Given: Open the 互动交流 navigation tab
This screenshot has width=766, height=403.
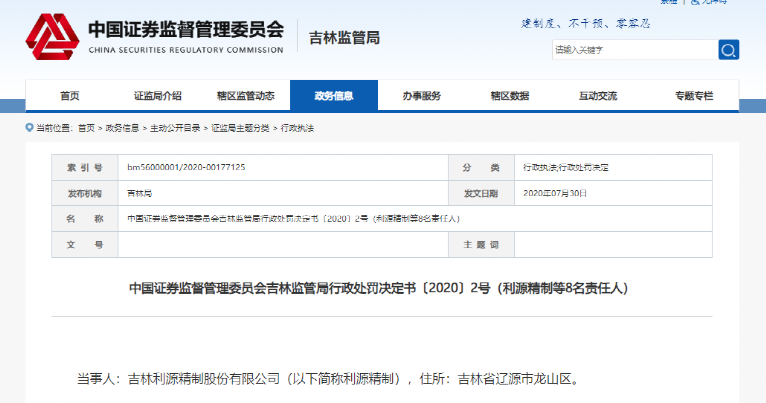Looking at the screenshot, I should [597, 96].
